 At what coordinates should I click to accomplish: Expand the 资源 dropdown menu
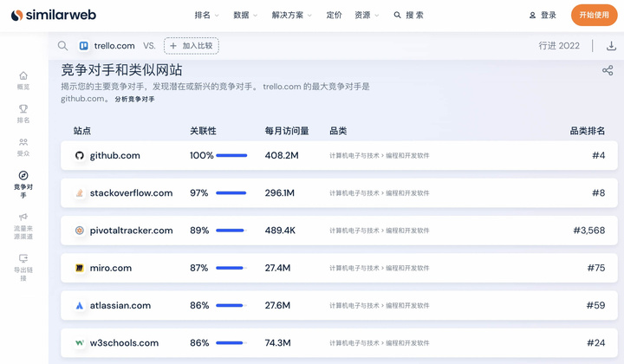pos(367,15)
